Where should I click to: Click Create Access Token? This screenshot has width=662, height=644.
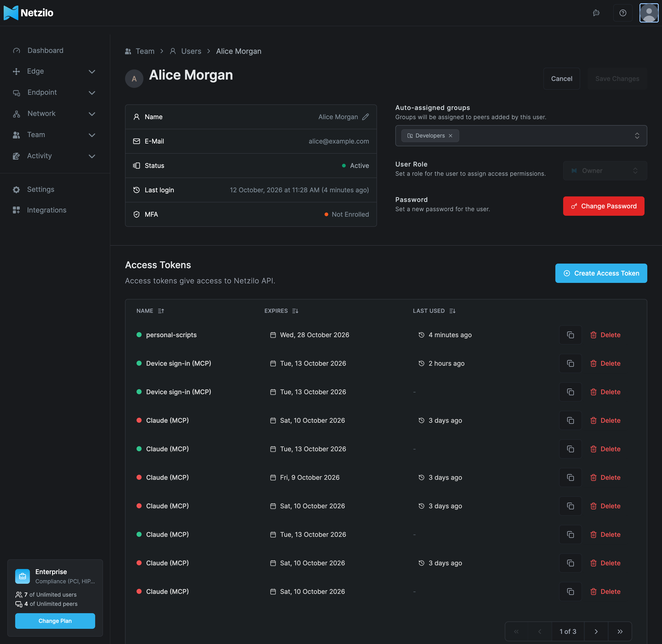coord(601,273)
